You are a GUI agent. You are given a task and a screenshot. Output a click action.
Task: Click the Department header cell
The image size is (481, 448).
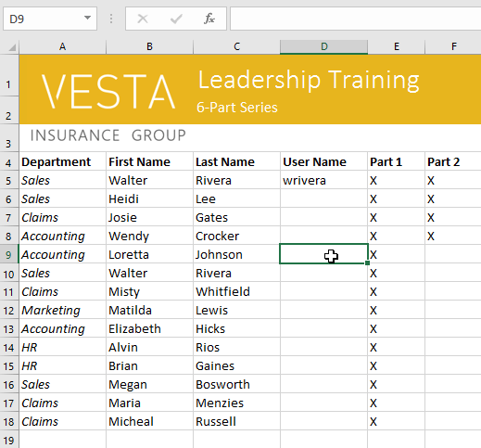(63, 161)
